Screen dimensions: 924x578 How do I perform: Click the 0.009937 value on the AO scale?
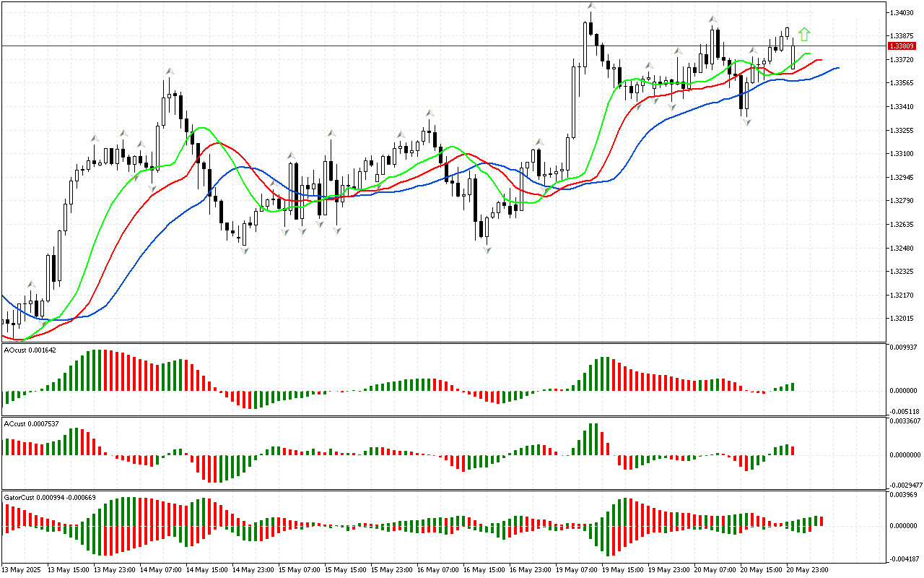(906, 348)
